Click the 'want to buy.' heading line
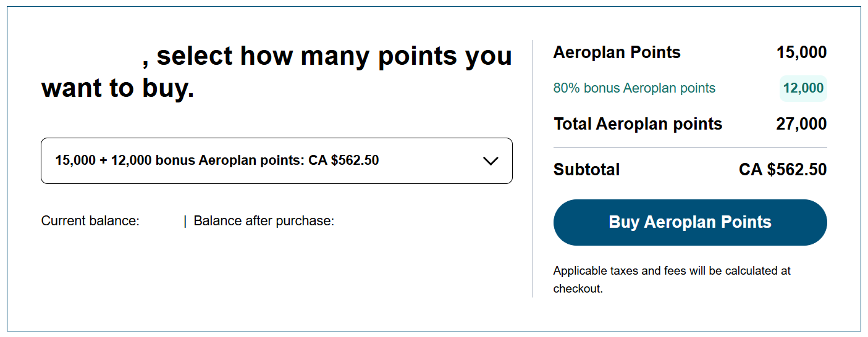The width and height of the screenshot is (868, 337). [x=117, y=88]
